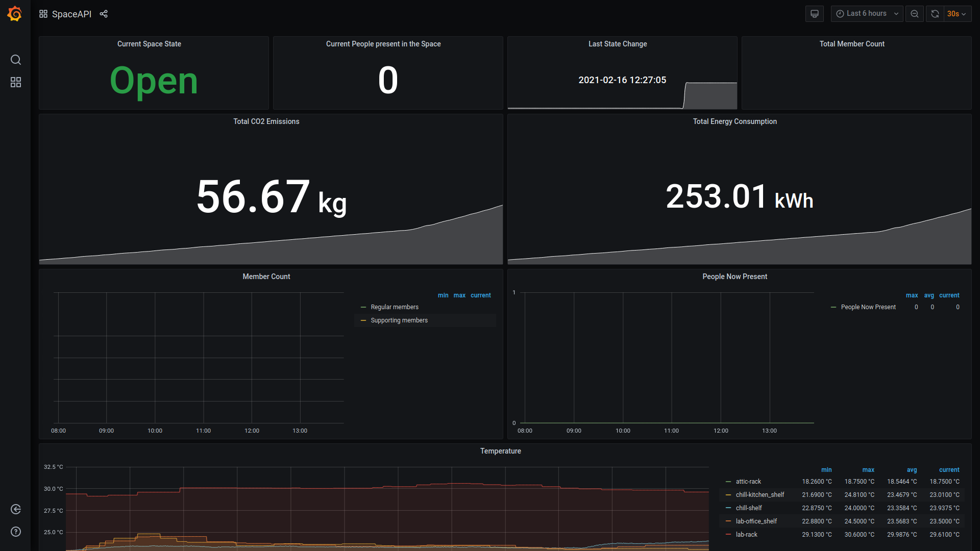This screenshot has width=980, height=551.
Task: Click the refresh dashboard icon
Action: (935, 14)
